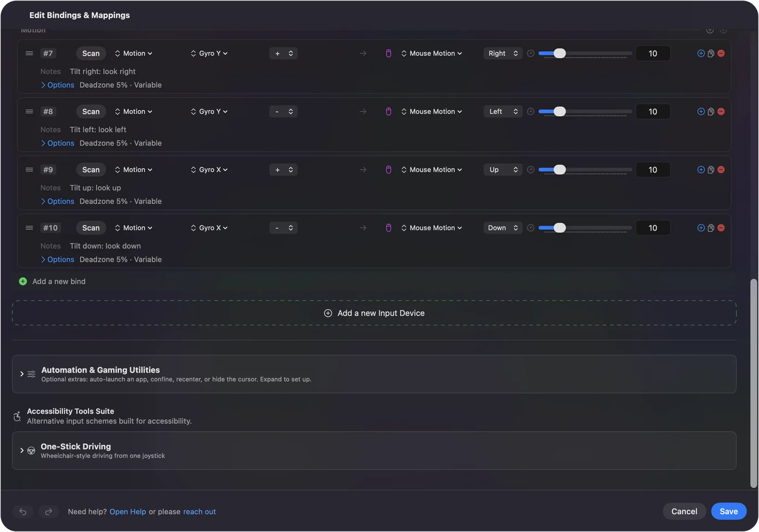Open the Open Help link

coord(127,511)
